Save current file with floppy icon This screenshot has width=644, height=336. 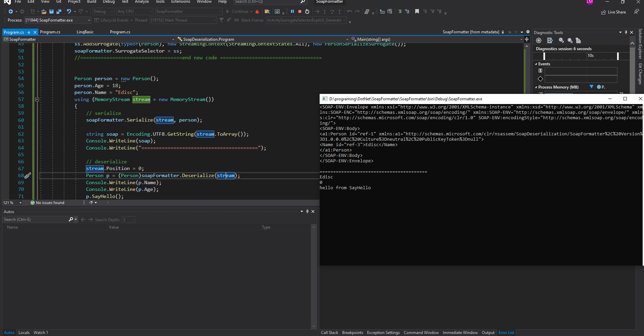(x=51, y=11)
